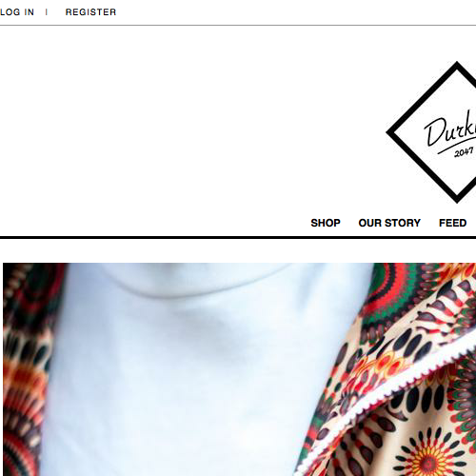
Task: Open the SHOP menu item
Action: [x=326, y=223]
